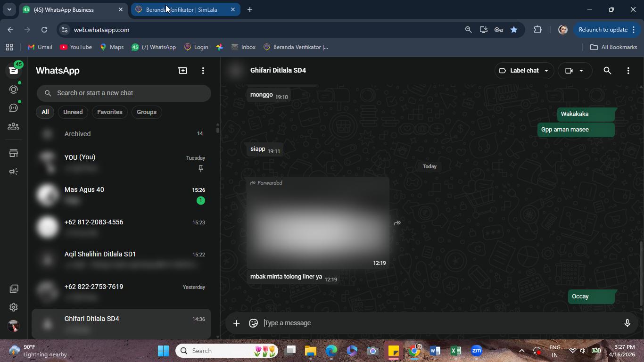Click the Type a message field
The height and width of the screenshot is (362, 644).
[x=438, y=323]
